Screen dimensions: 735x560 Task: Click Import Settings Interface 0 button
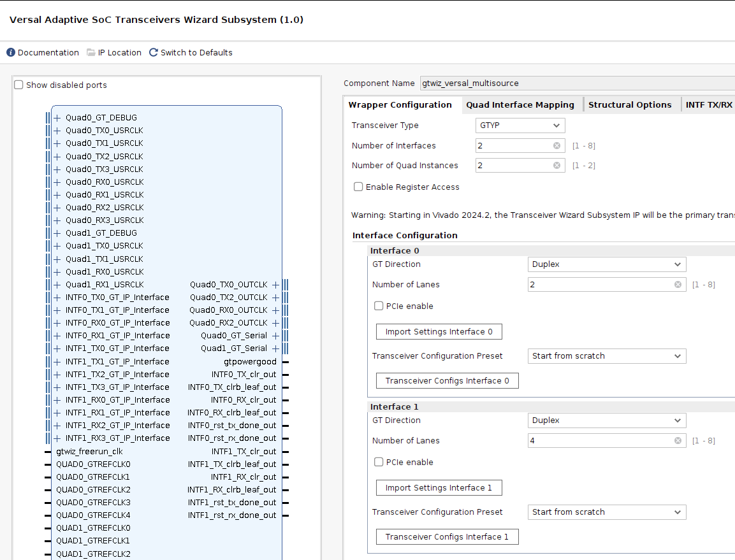click(x=439, y=332)
